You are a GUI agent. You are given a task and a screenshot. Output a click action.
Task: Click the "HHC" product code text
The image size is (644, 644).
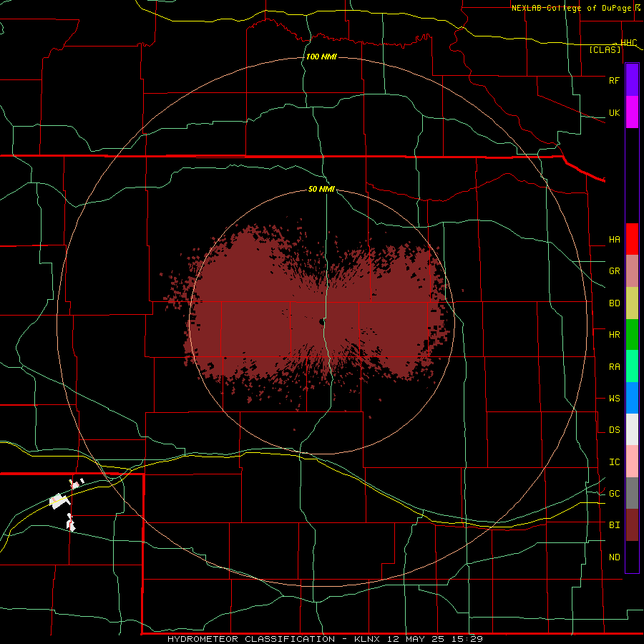(629, 42)
